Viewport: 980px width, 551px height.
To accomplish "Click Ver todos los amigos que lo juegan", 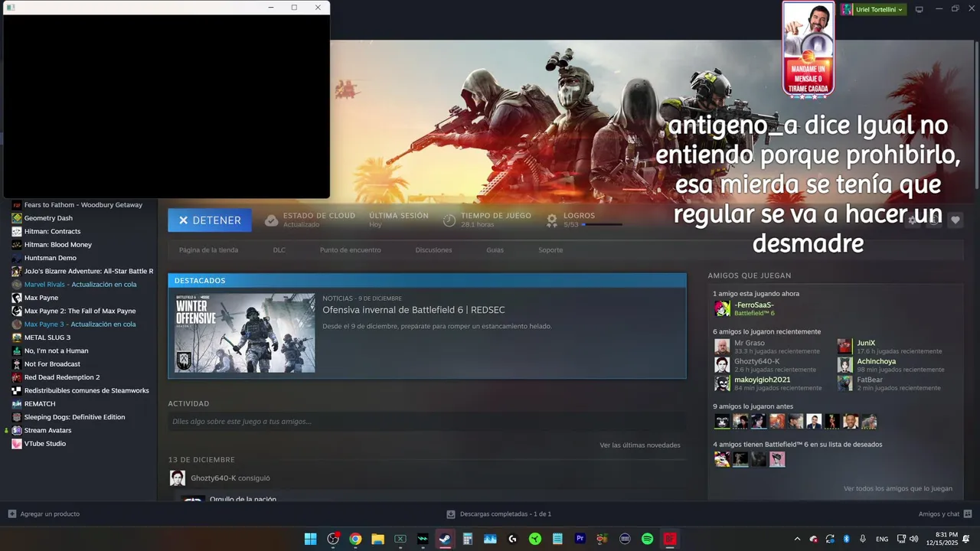I will [897, 488].
